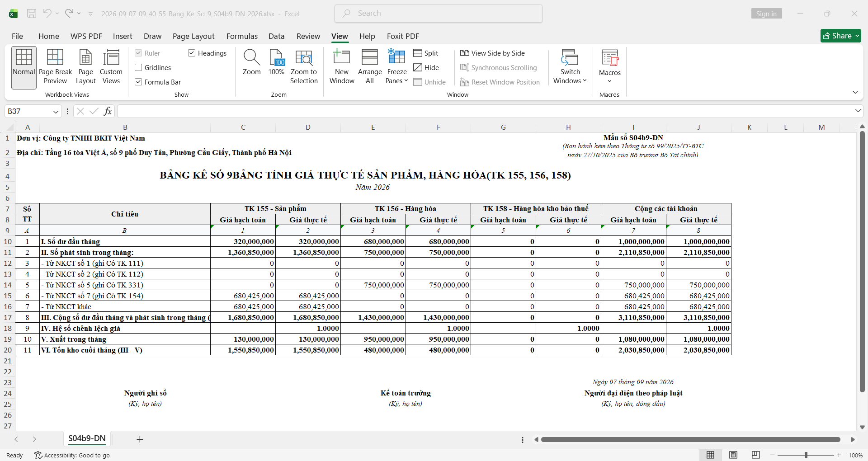Open the Foxit PDF tab
The image size is (868, 461).
403,36
